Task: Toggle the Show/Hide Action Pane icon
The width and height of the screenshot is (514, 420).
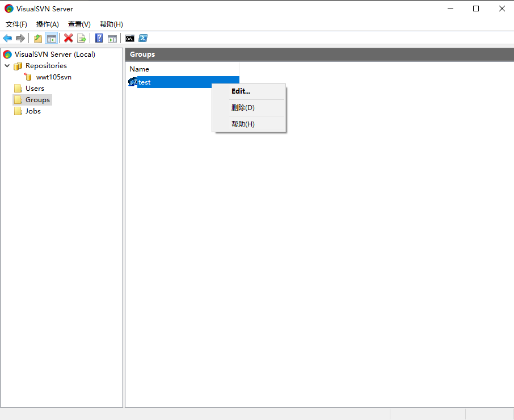Action: 112,38
